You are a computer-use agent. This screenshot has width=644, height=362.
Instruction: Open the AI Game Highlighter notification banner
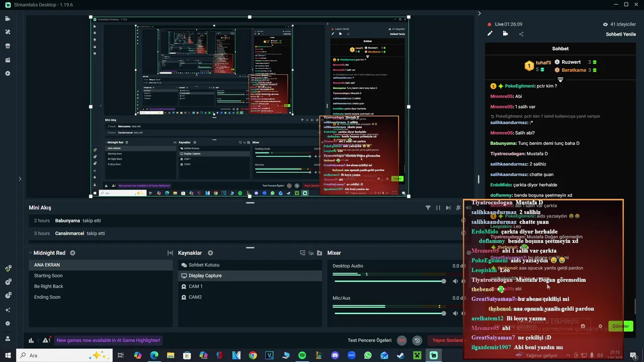(108, 340)
